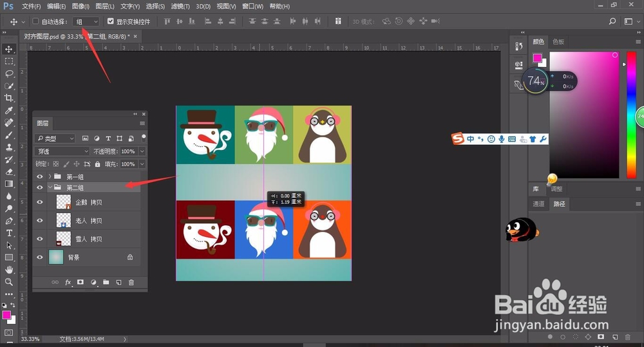The width and height of the screenshot is (644, 347).
Task: Select the Quick Selection tool
Action: click(x=8, y=86)
